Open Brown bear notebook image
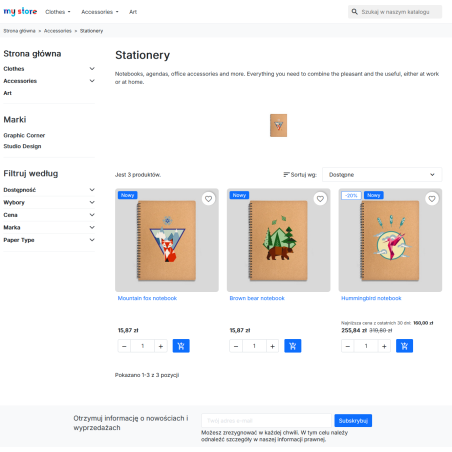 pyautogui.click(x=279, y=240)
